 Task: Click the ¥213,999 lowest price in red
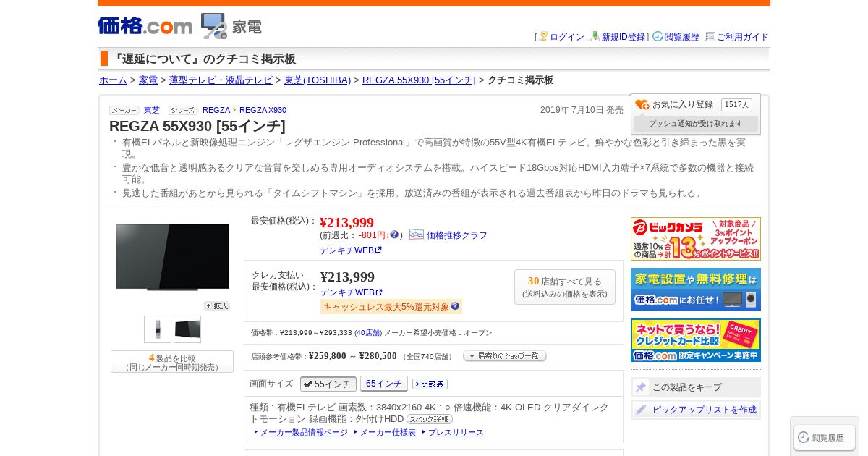tap(346, 222)
